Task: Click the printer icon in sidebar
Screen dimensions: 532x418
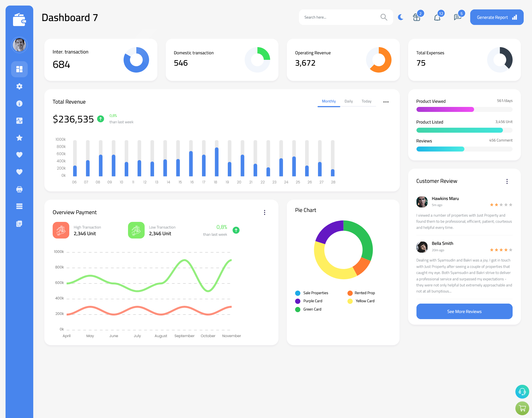Action: (x=19, y=189)
